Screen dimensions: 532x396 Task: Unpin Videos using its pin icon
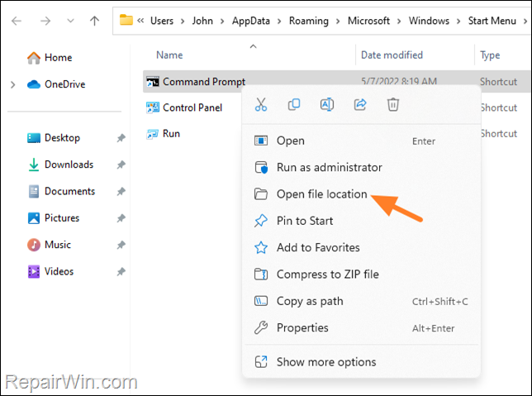(121, 272)
